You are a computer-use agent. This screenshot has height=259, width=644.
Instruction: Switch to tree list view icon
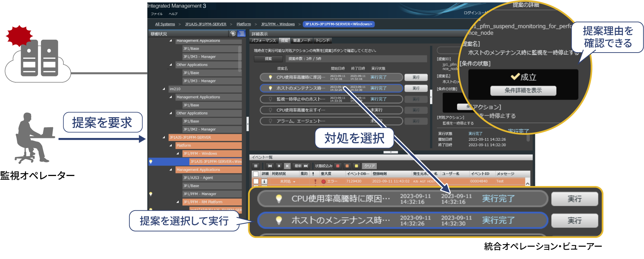click(242, 34)
